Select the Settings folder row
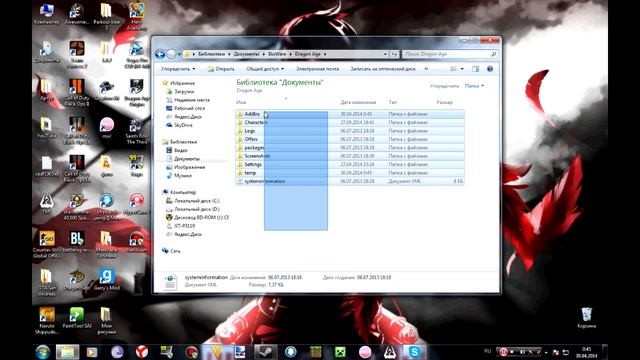 click(x=350, y=164)
